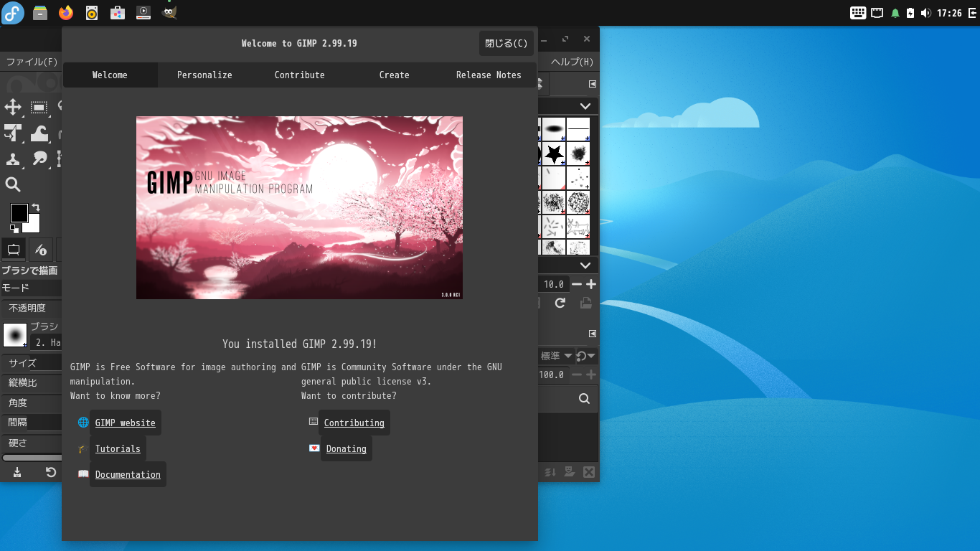Open the Create tab
Viewport: 980px width, 551px height.
pos(395,75)
